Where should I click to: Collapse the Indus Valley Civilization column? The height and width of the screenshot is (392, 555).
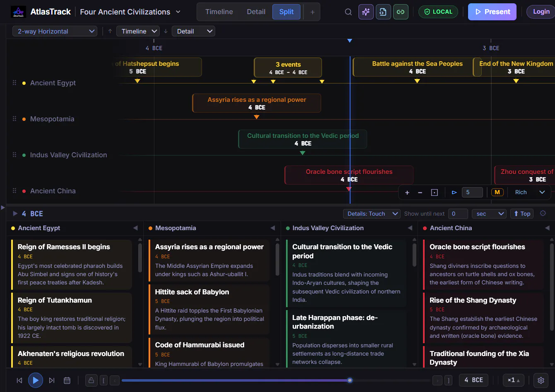pos(410,228)
